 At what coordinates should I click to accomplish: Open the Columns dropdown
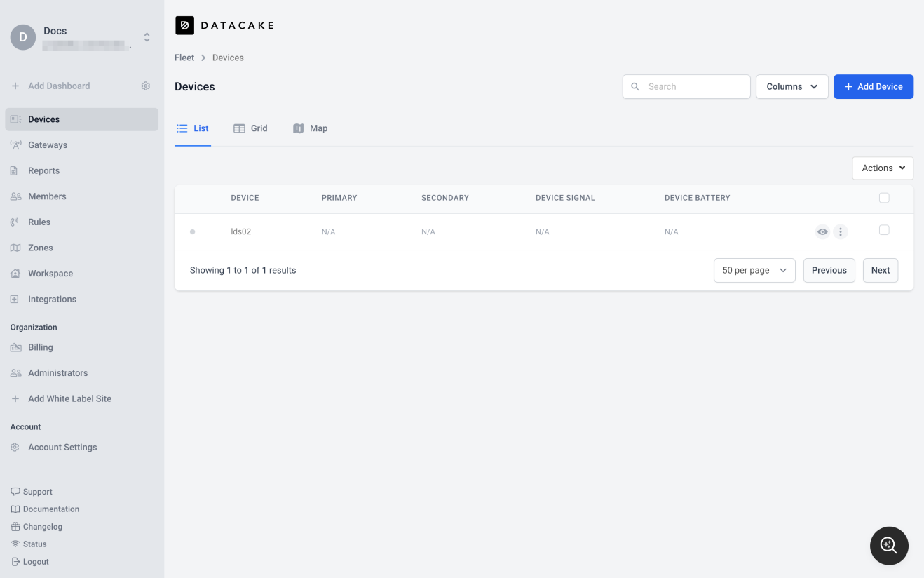pos(792,87)
